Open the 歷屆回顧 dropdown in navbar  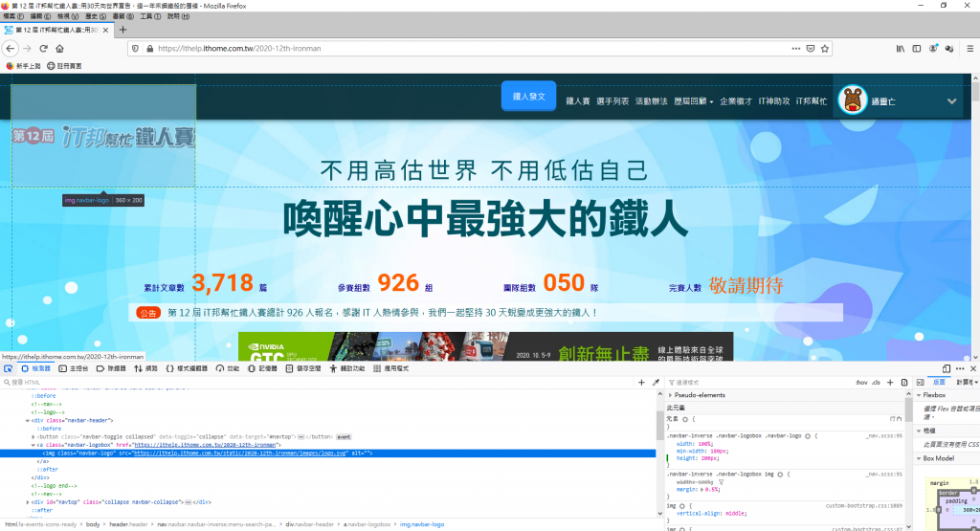point(693,101)
